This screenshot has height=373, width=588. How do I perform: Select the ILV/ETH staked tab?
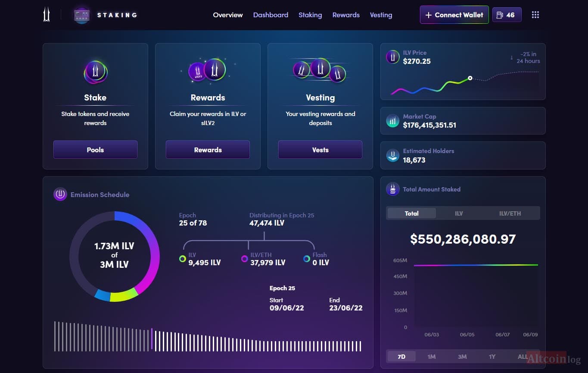[510, 213]
